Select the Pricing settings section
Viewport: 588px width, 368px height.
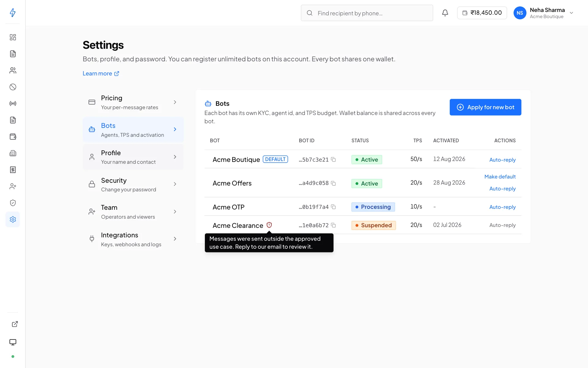click(133, 102)
